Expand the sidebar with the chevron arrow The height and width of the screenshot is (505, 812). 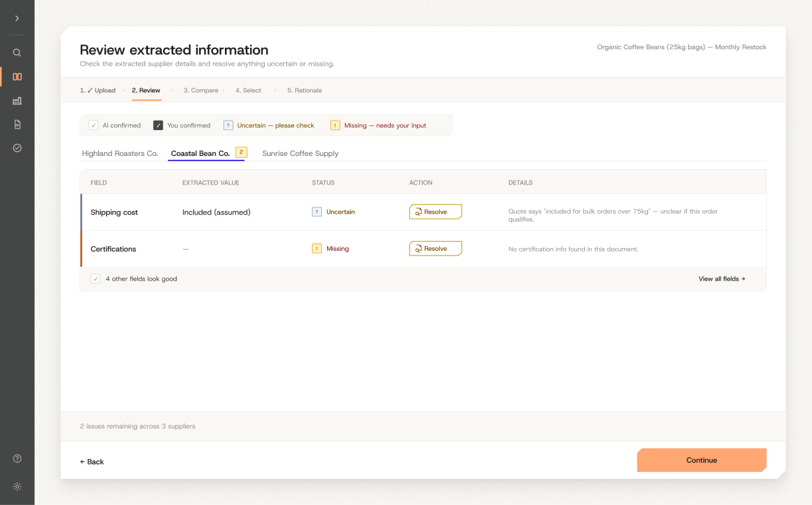click(17, 19)
